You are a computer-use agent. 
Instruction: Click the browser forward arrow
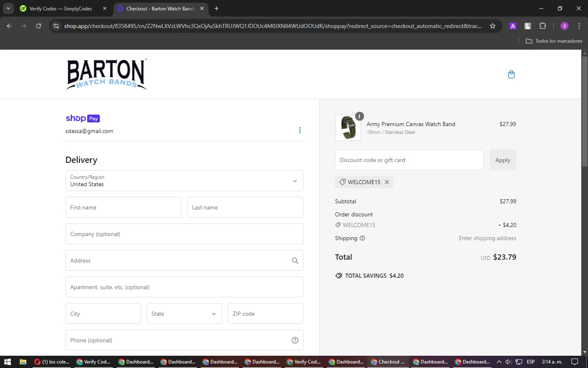point(24,26)
